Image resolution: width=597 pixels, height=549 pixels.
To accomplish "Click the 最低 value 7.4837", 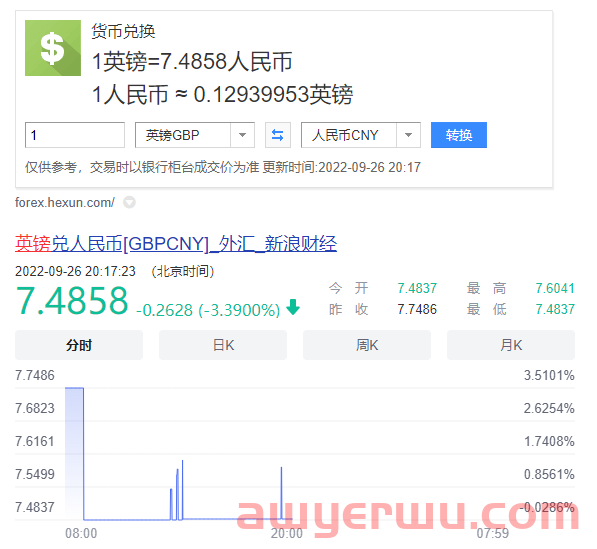I will click(x=555, y=309).
